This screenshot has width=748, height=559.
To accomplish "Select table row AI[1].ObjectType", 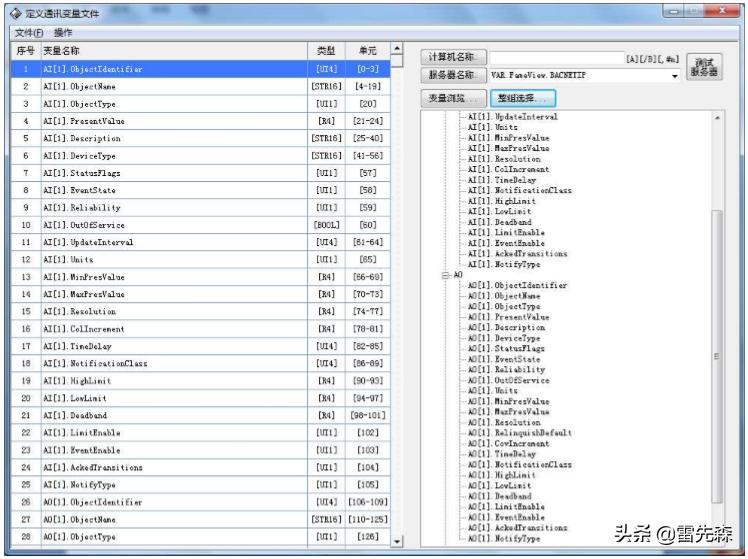I will click(200, 104).
